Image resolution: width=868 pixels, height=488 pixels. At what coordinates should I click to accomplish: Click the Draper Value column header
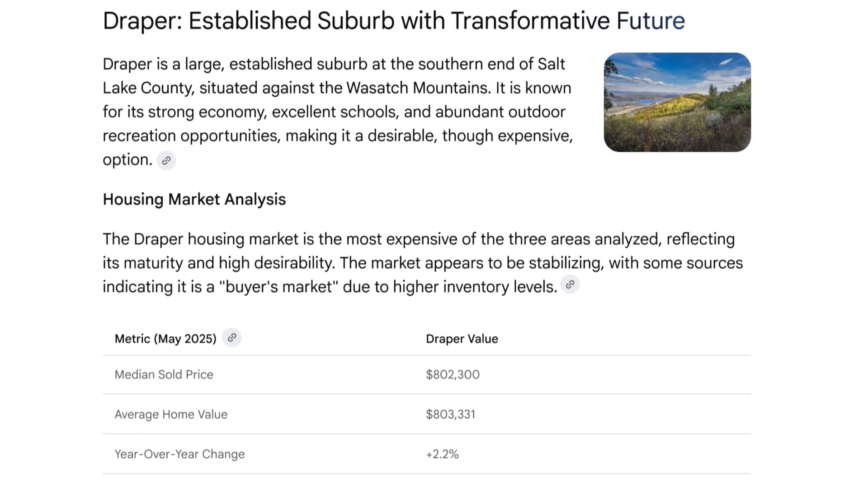[x=462, y=339]
